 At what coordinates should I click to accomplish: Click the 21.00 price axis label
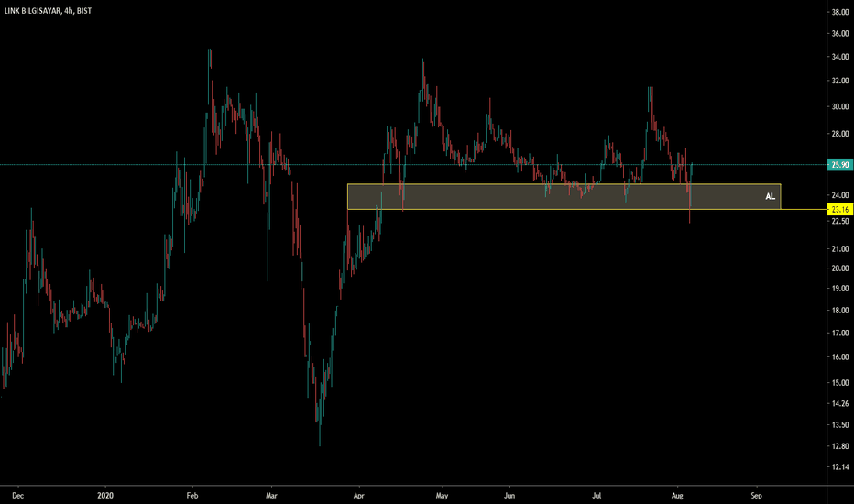pyautogui.click(x=840, y=249)
